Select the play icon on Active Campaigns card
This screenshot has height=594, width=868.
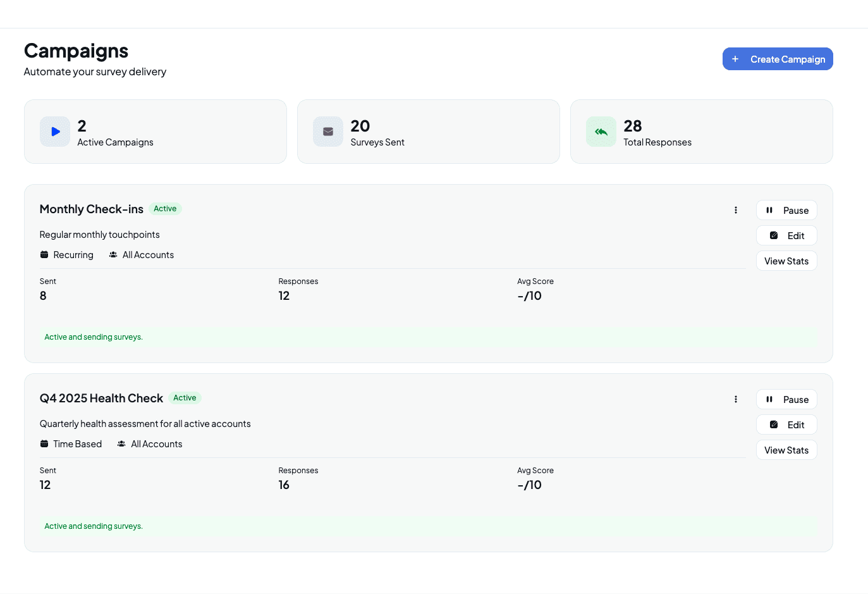[54, 132]
